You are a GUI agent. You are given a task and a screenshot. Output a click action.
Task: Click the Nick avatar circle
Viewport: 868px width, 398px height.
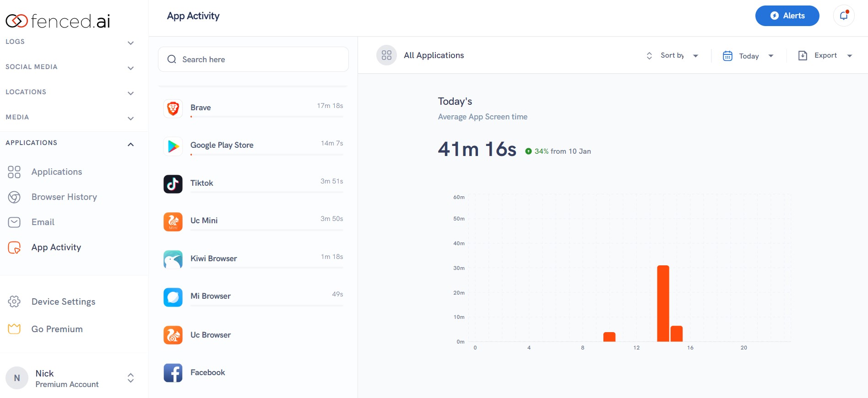17,378
